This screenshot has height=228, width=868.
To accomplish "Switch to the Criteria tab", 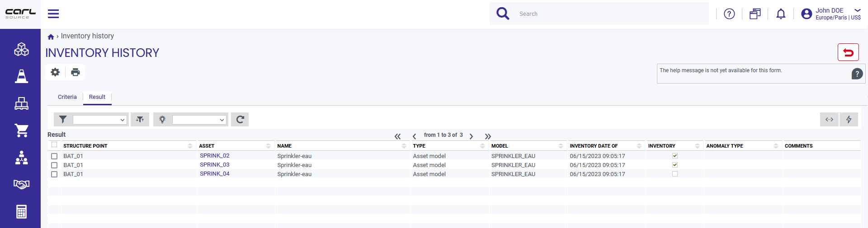I will coord(67,97).
